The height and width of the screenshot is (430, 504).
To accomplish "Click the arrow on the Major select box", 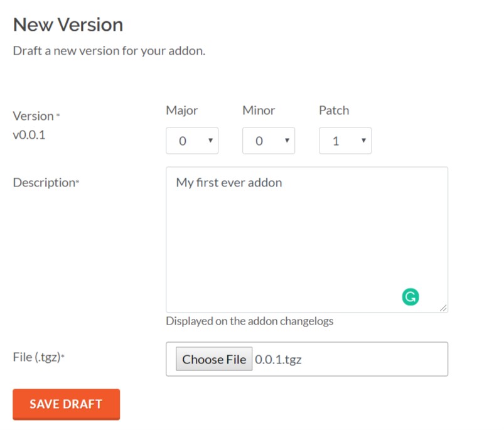I will click(210, 140).
